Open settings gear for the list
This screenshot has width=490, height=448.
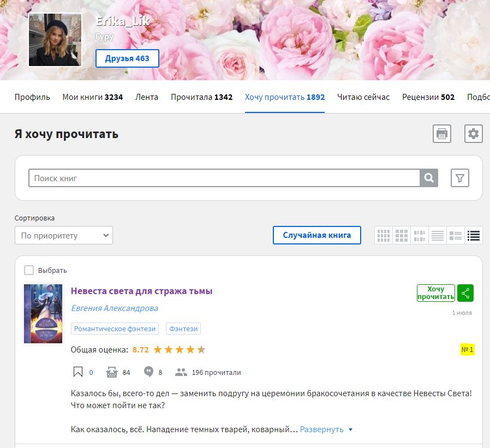coord(473,134)
